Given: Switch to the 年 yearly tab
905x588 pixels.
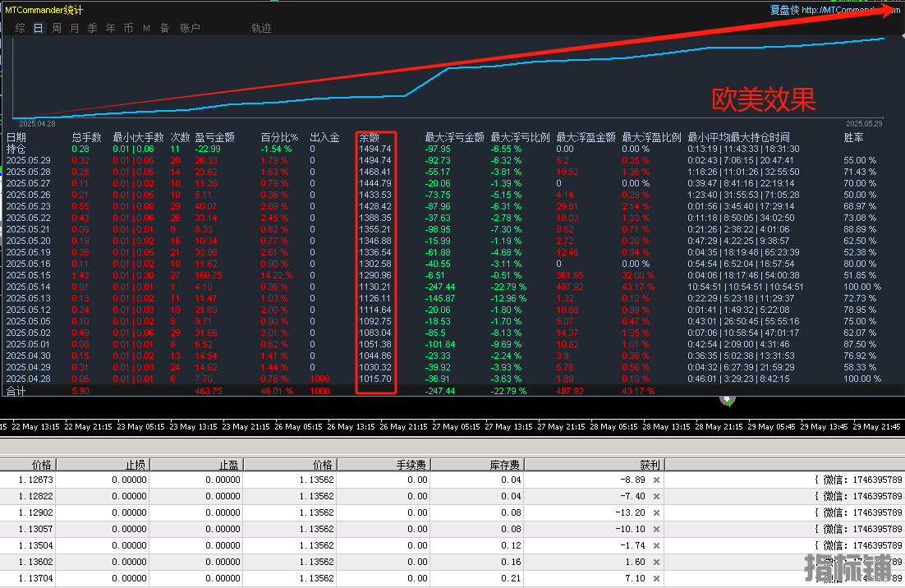Looking at the screenshot, I should pos(110,28).
